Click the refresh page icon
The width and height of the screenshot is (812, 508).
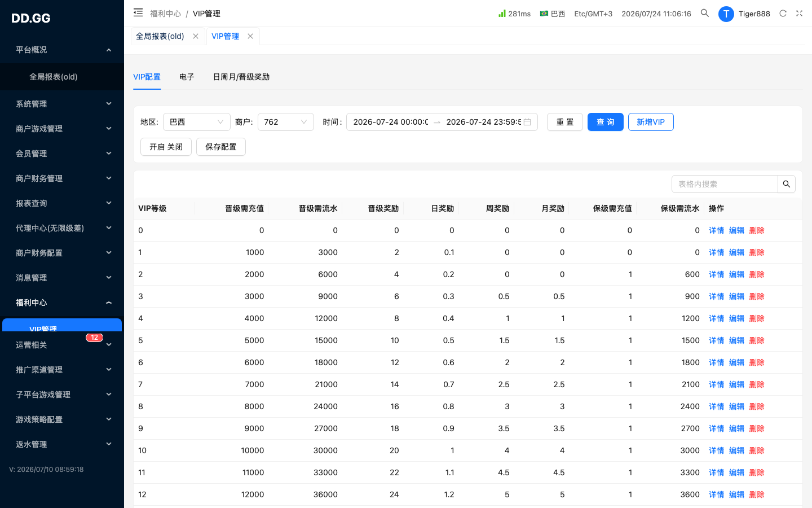point(783,13)
